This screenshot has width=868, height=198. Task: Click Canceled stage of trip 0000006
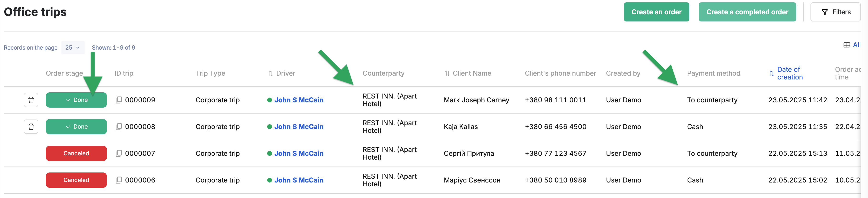click(x=76, y=180)
